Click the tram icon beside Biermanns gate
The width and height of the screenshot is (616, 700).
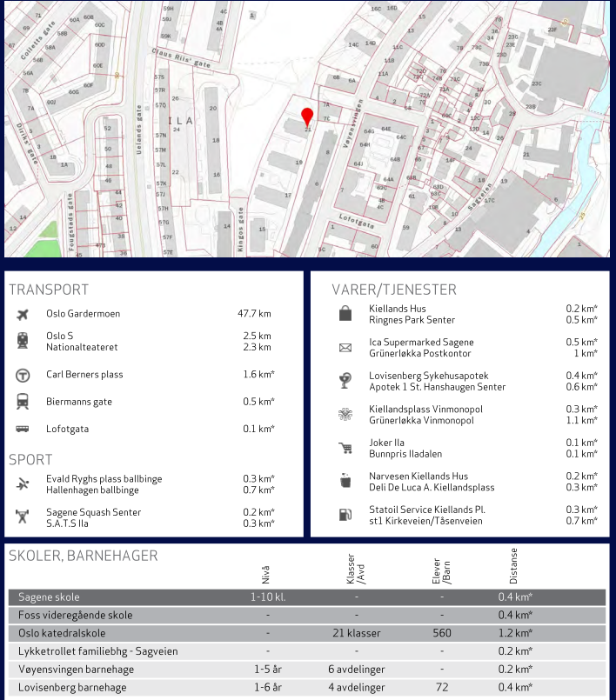(x=23, y=402)
